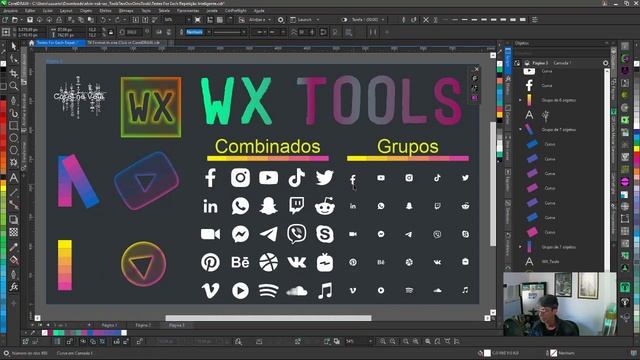640x360 pixels.
Task: Open Options via the gear icon in toolbar
Action: tap(280, 20)
